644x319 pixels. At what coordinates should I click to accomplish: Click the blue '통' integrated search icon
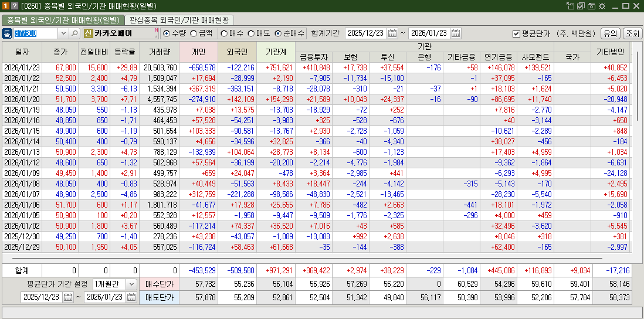coord(7,33)
